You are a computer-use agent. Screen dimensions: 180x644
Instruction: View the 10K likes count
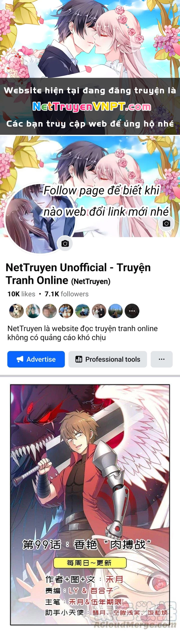point(21,294)
